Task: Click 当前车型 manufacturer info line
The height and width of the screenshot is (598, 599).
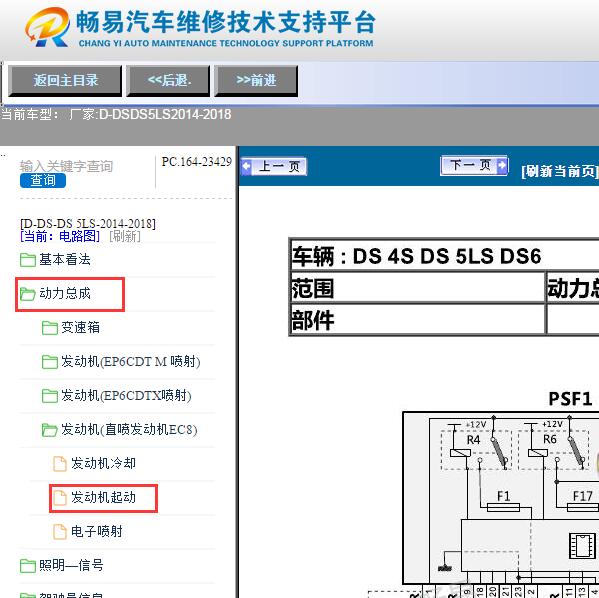Action: pos(116,114)
